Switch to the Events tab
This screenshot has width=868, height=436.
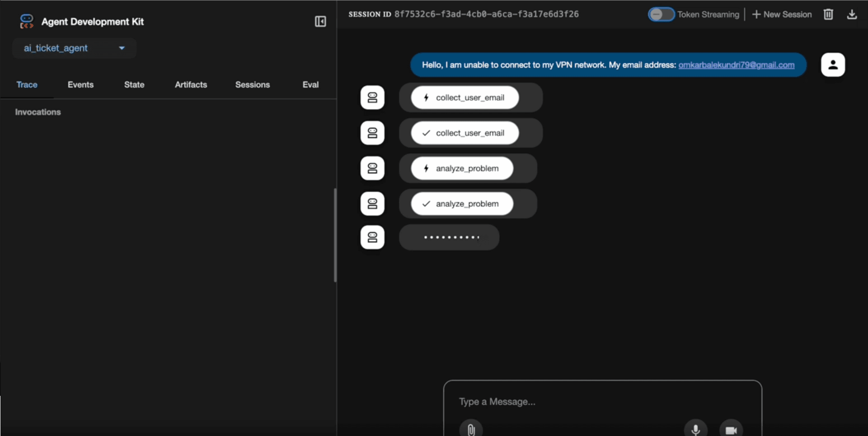[80, 85]
